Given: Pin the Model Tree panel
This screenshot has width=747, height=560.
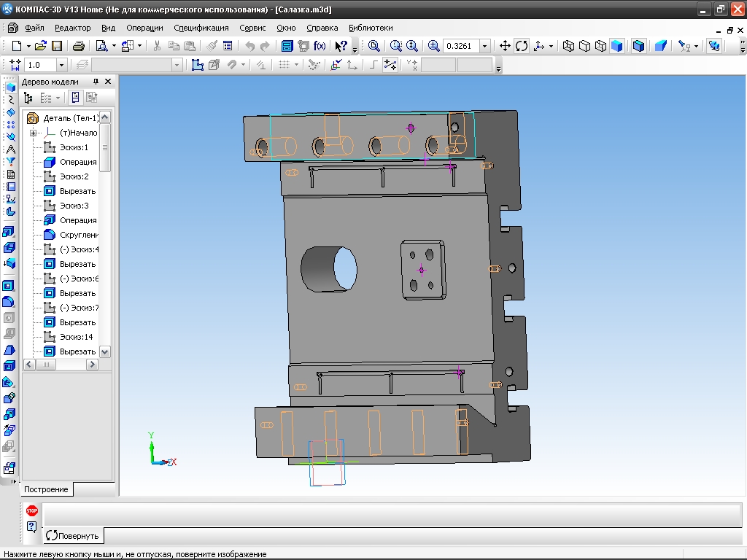Looking at the screenshot, I should [96, 82].
